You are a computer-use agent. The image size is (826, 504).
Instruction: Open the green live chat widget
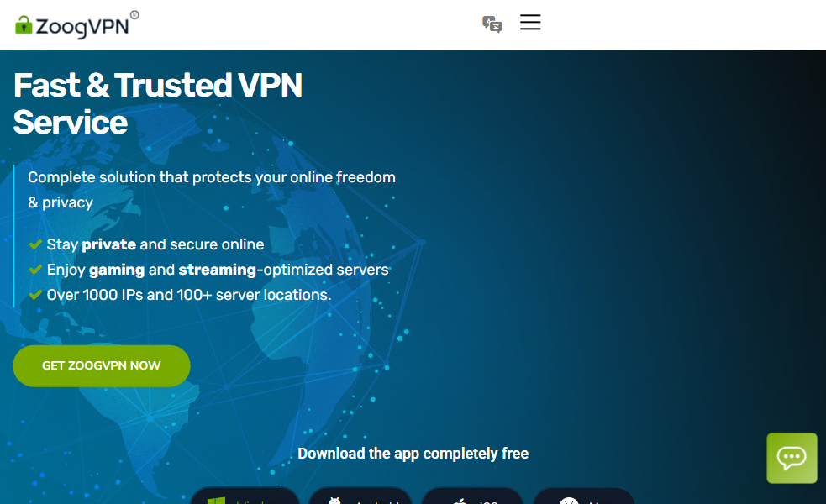click(x=792, y=458)
